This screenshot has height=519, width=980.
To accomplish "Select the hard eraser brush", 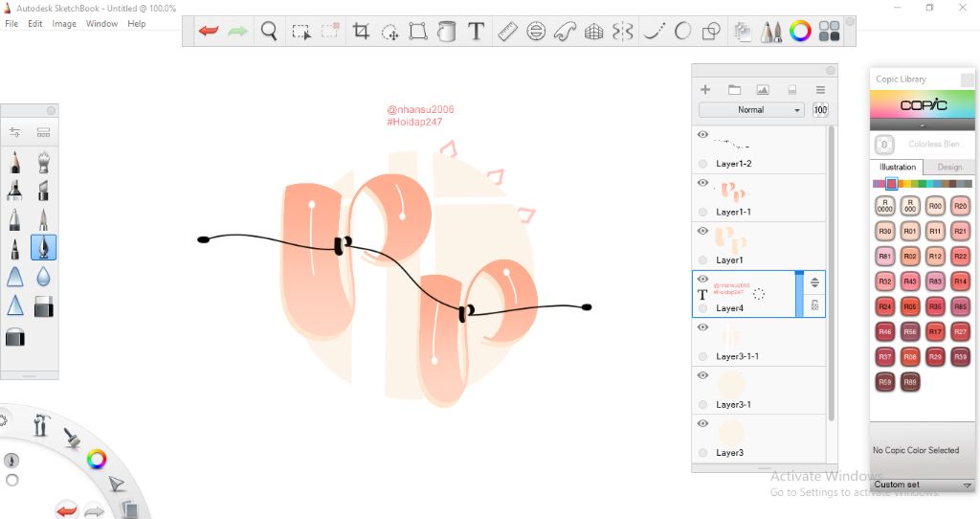I will [43, 306].
